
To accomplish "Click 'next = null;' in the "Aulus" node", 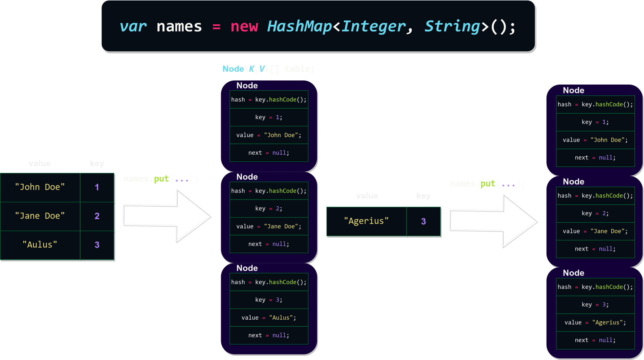I will [x=269, y=335].
